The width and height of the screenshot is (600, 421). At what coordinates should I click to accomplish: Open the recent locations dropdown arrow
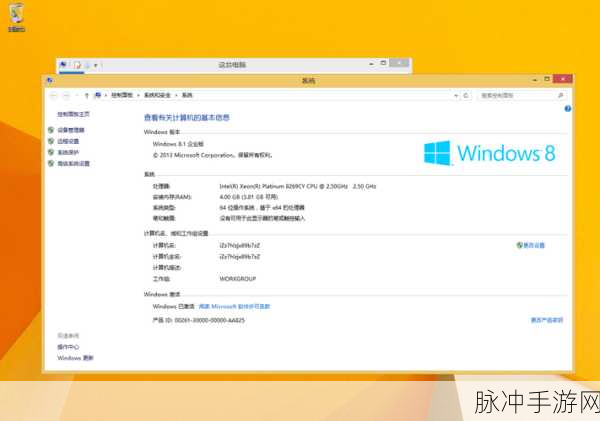pos(77,95)
